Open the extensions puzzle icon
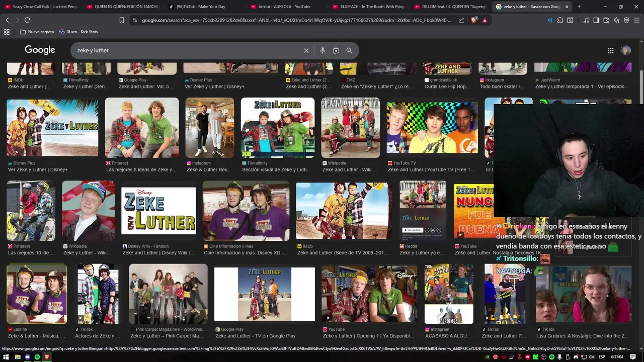Screen dimensions: 644x362 (560, 20)
